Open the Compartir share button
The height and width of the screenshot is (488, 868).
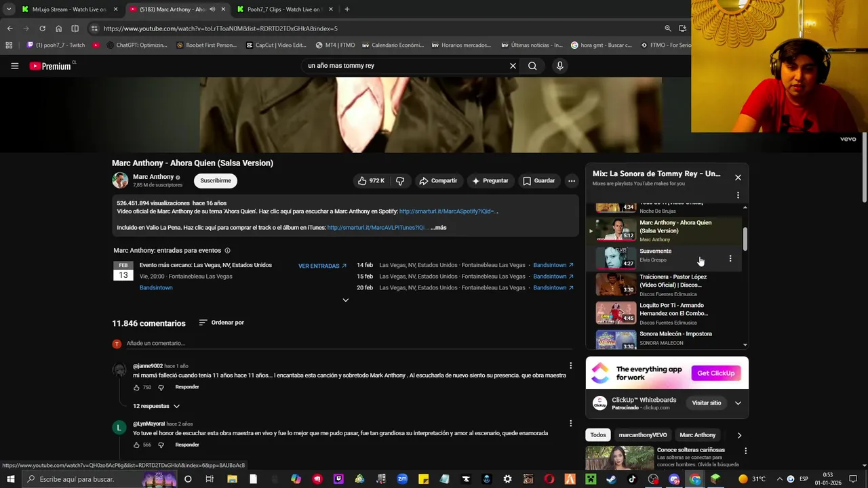point(438,181)
